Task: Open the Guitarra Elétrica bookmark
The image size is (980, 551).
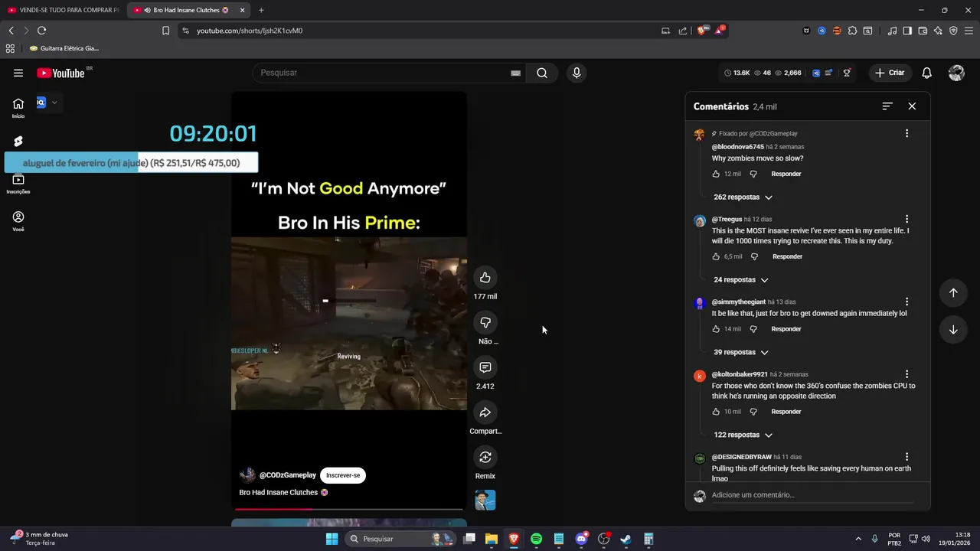Action: (64, 48)
